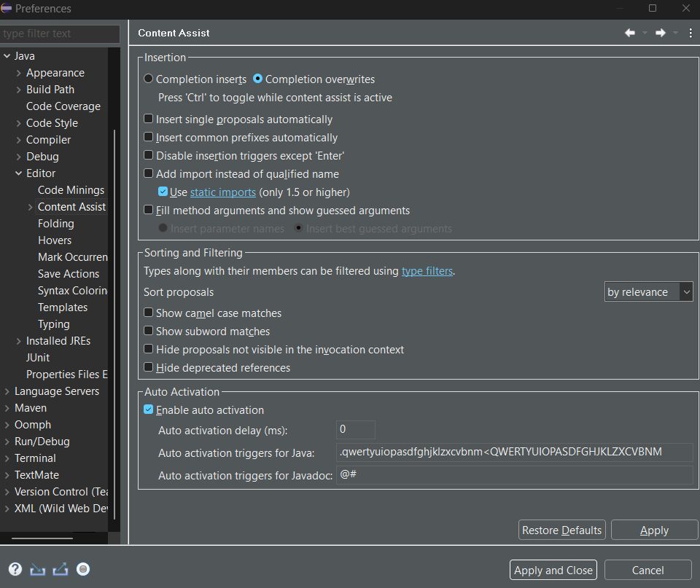Check Disable insertion triggers except 'Enter'
Screen dimensions: 700x588
coord(148,155)
